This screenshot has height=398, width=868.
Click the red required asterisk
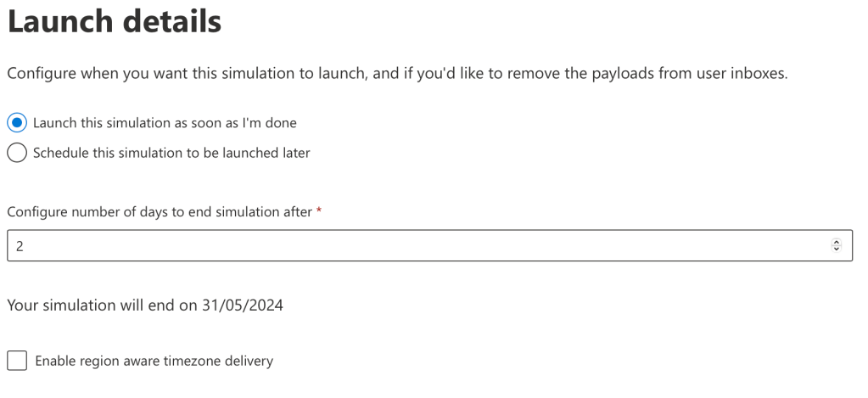tap(319, 211)
